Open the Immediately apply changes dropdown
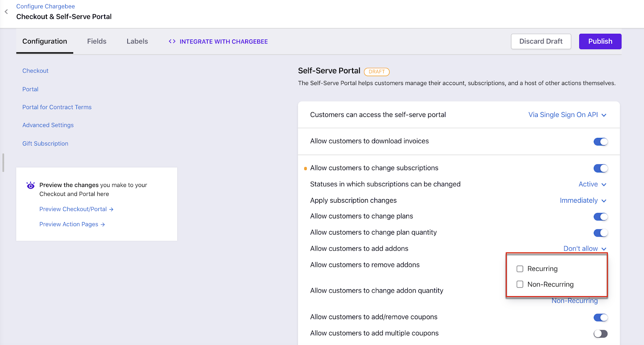644x345 pixels. point(583,201)
